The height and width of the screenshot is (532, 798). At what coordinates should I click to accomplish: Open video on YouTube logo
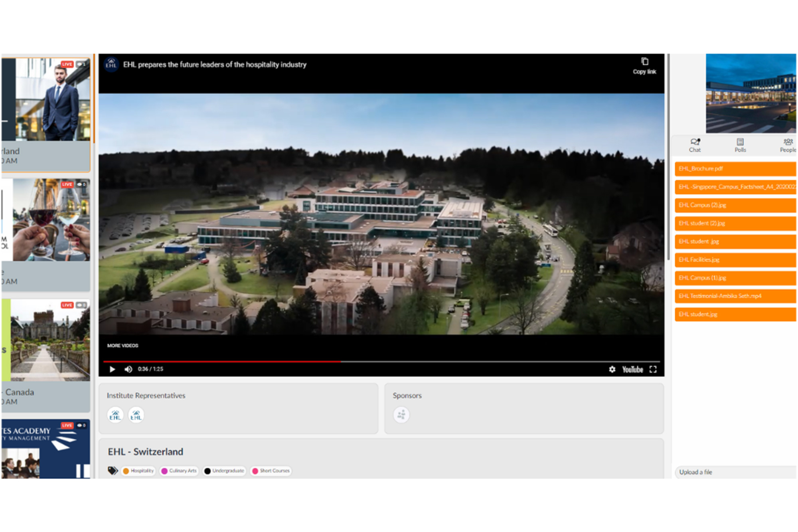[632, 370]
